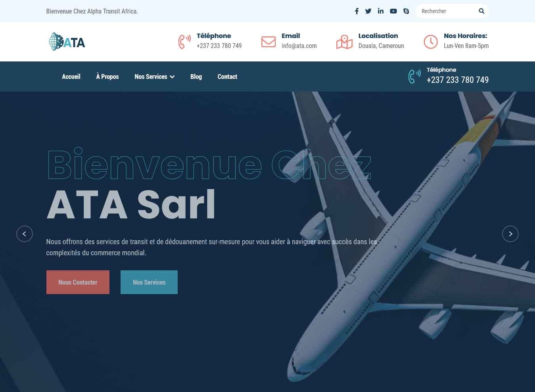Click the red phone icon in header

(x=184, y=42)
